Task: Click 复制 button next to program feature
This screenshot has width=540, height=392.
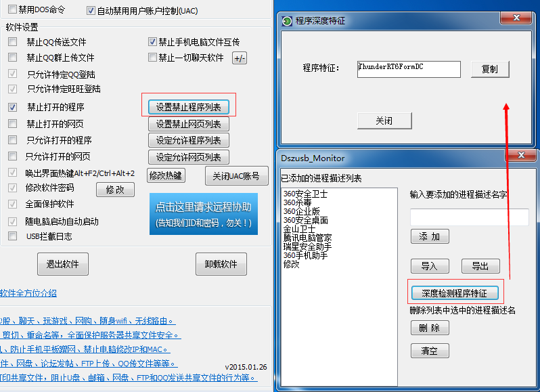Action: 489,69
